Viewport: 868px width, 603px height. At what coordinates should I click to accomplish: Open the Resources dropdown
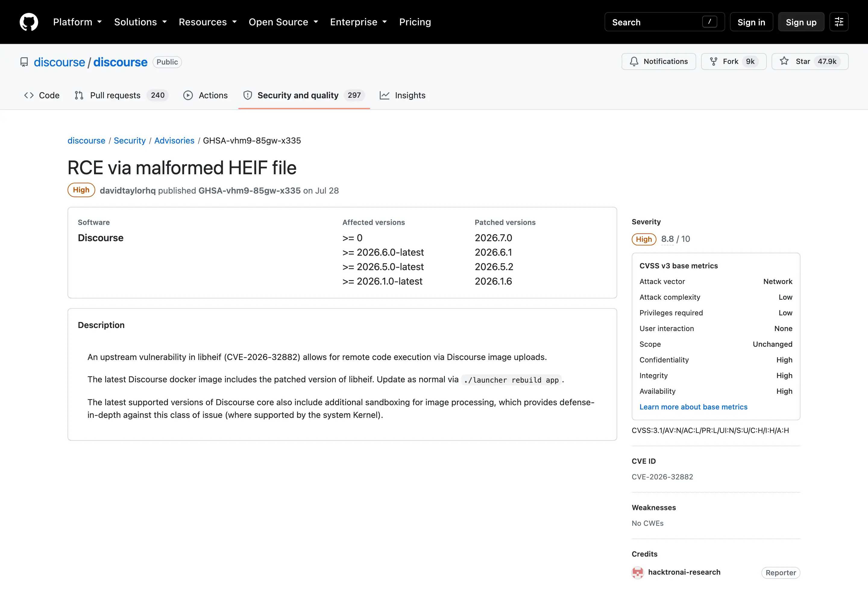[x=208, y=22]
